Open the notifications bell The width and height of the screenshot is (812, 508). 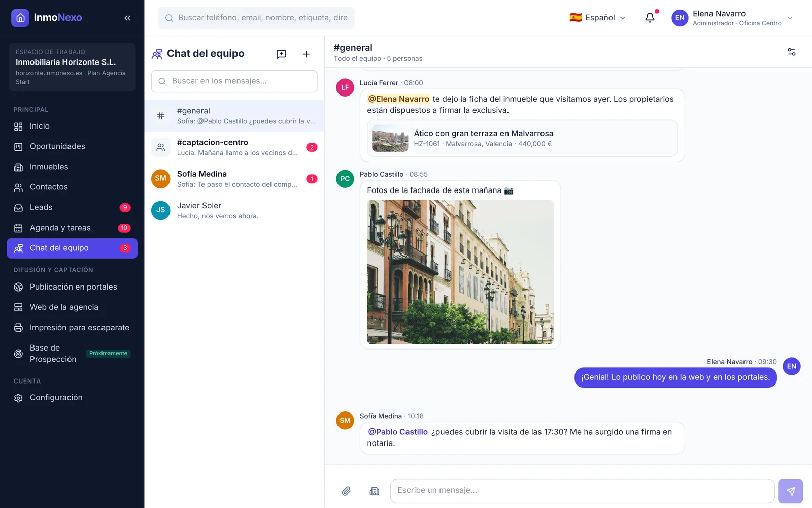[x=650, y=18]
